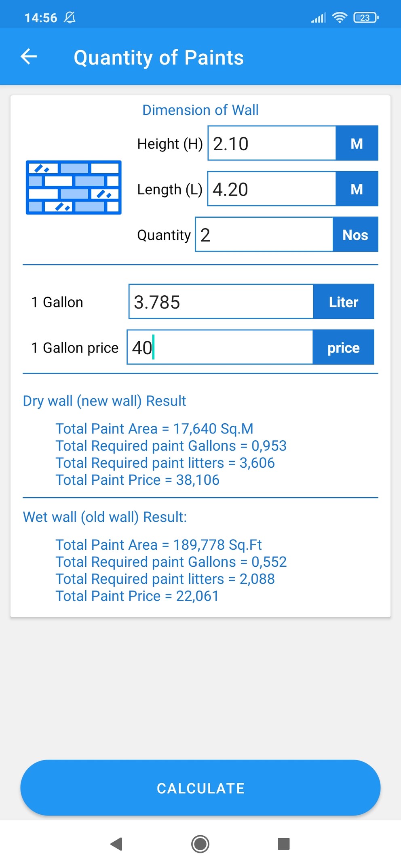Open the Height unit M selector
The image size is (401, 868).
(357, 143)
